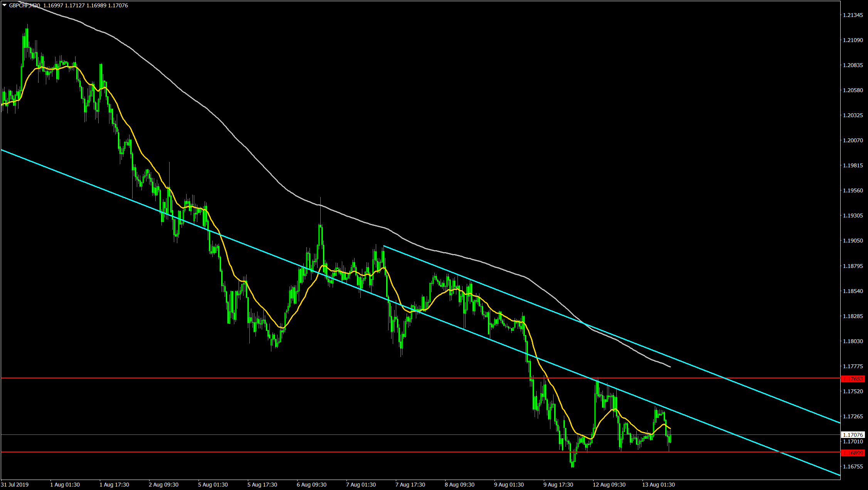
Task: Click the 2 Aug 09:30 time label
Action: (163, 485)
